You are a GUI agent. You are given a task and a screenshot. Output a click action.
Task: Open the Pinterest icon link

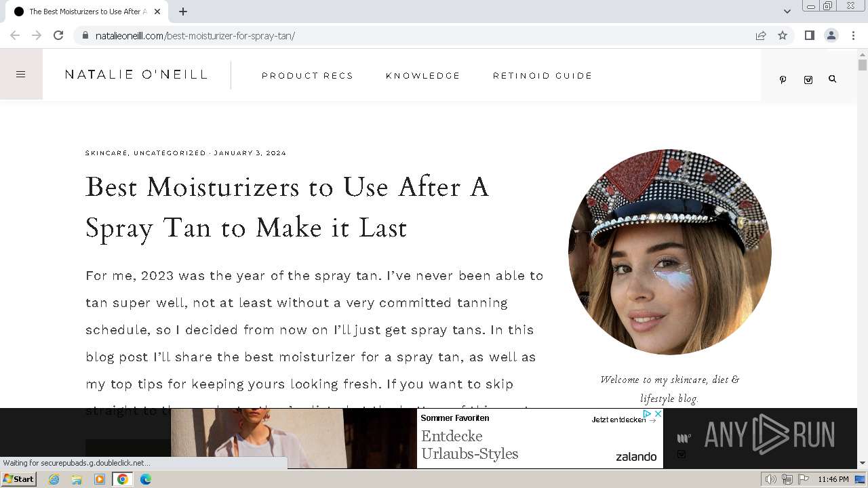click(x=783, y=80)
